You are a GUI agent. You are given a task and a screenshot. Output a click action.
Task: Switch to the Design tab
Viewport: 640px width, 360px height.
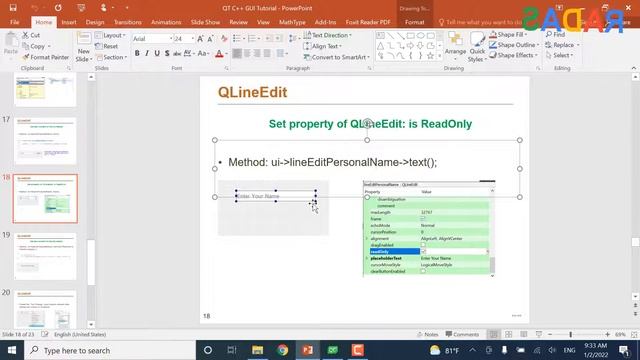[x=95, y=22]
